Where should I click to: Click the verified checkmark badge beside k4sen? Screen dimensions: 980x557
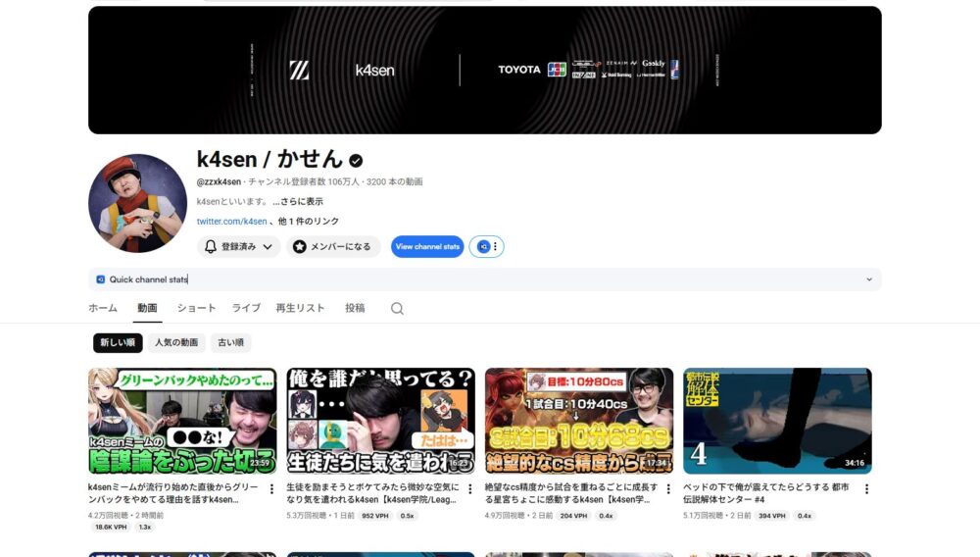pos(356,161)
